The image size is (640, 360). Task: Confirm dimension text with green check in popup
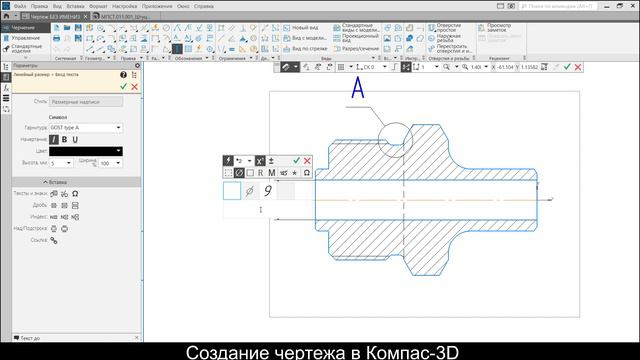296,161
